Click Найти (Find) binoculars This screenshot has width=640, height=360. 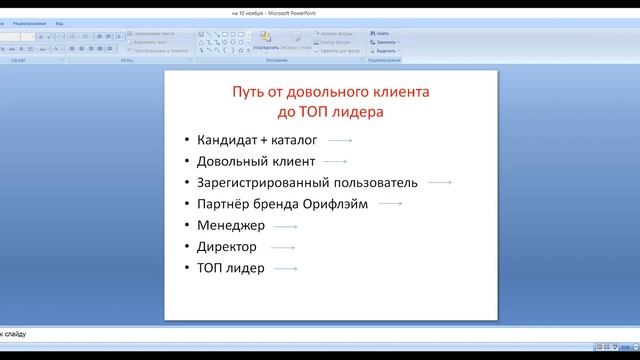(x=380, y=33)
